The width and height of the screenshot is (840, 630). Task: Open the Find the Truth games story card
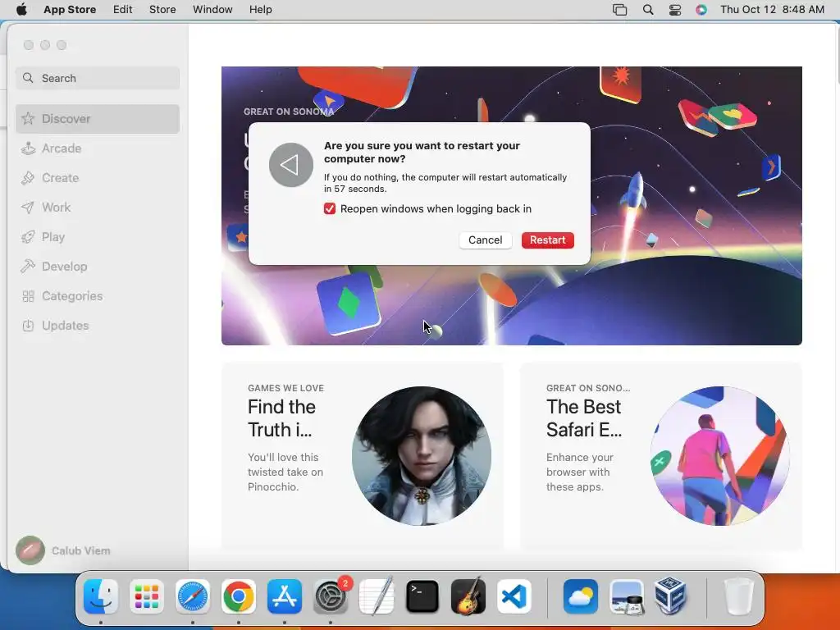click(x=363, y=456)
